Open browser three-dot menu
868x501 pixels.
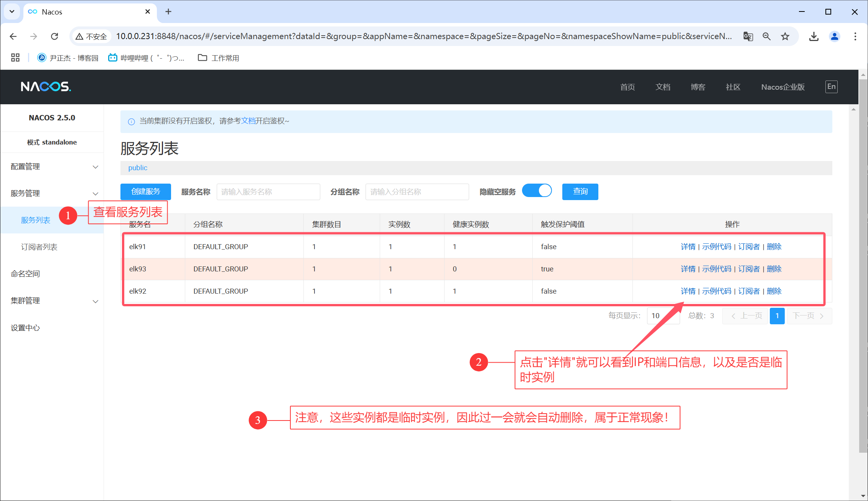click(x=855, y=36)
